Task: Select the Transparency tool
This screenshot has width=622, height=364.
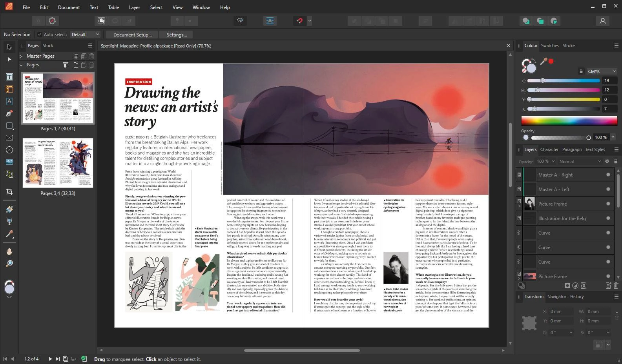Action: pyautogui.click(x=9, y=222)
